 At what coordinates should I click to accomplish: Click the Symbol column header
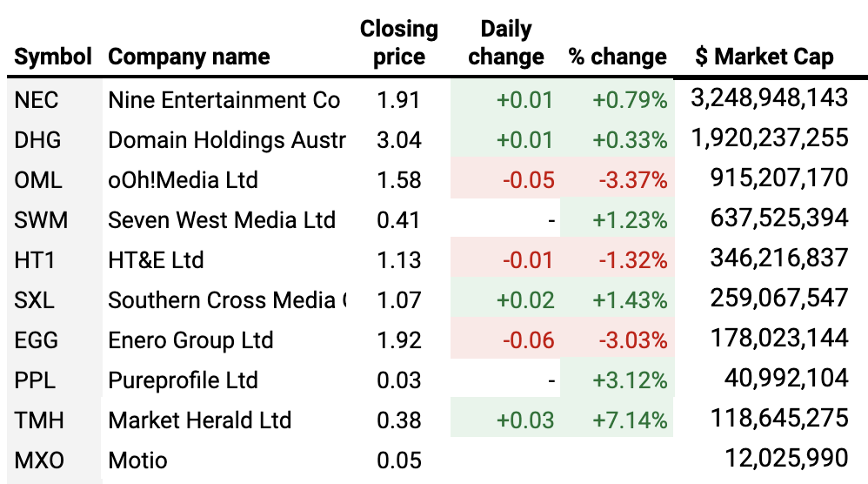pos(52,58)
